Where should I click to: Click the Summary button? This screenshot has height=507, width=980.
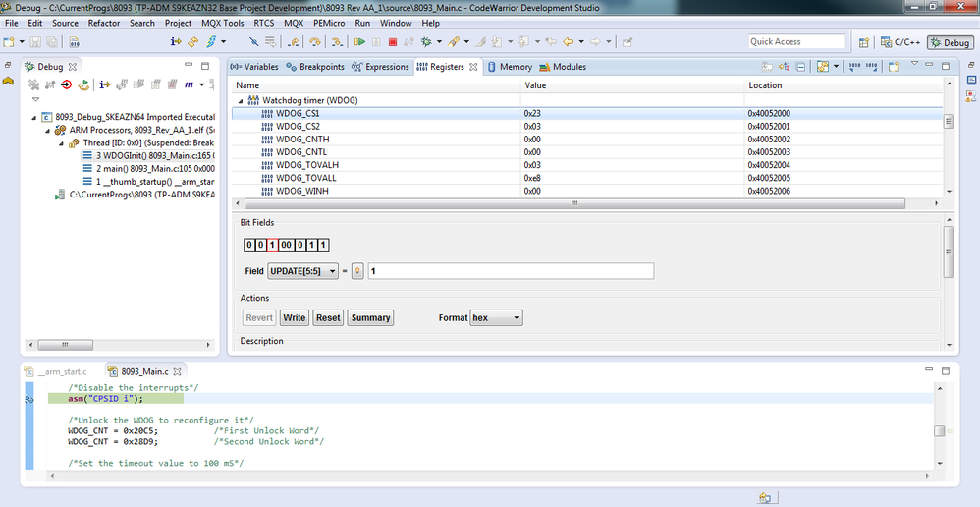coord(370,317)
